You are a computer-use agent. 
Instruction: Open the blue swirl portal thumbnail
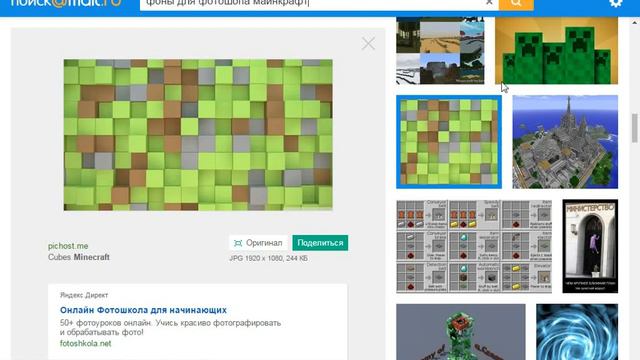pos(577,332)
